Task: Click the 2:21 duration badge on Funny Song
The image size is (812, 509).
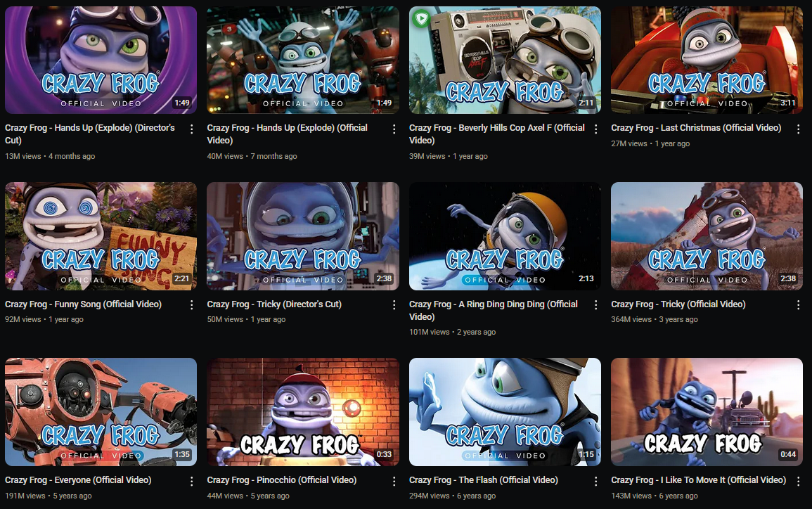Action: (182, 278)
